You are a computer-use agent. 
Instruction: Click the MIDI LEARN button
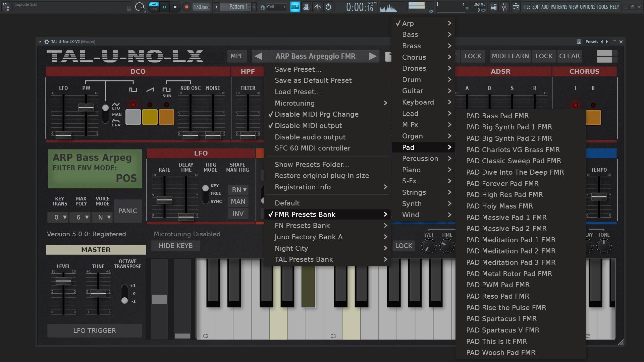click(x=510, y=56)
